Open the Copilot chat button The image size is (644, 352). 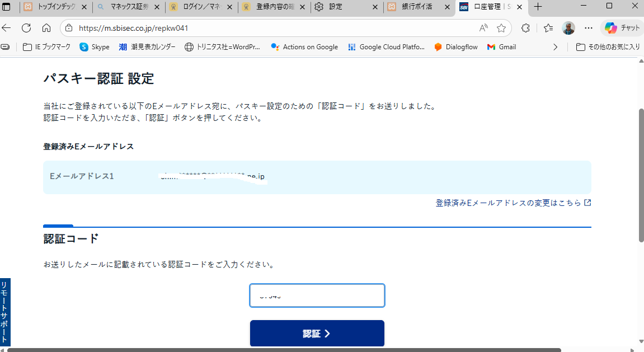point(622,28)
